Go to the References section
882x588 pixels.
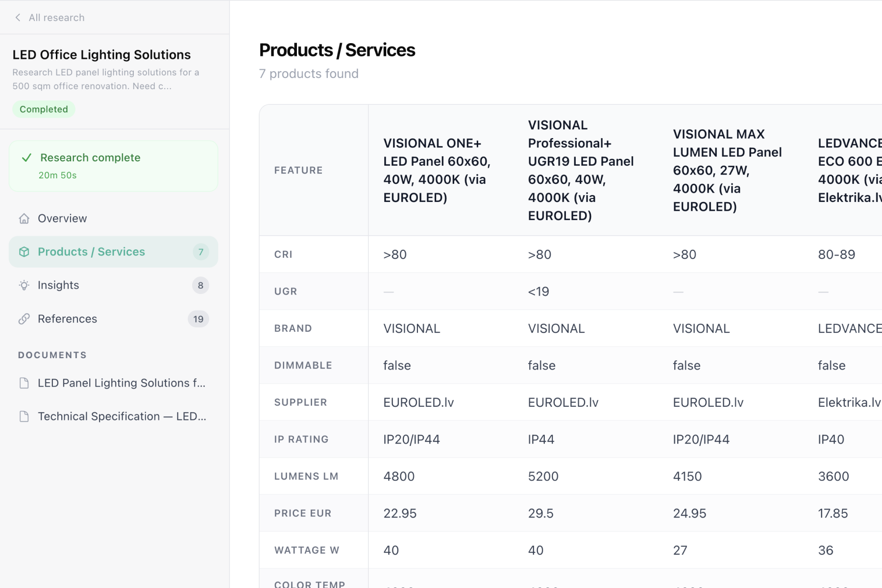tap(67, 319)
